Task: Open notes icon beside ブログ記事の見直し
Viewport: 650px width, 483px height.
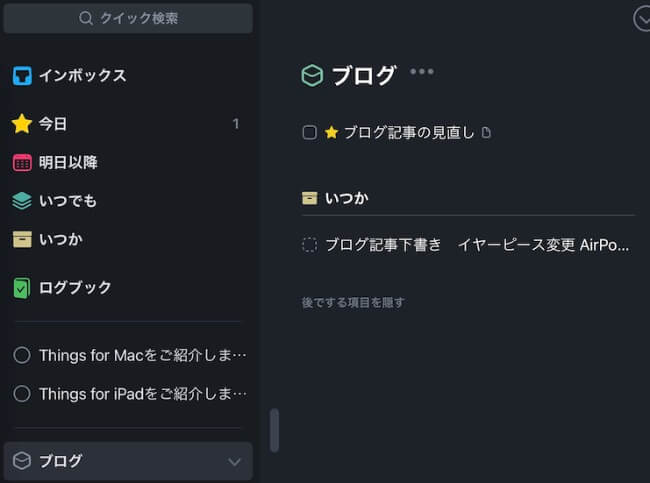Action: point(486,133)
